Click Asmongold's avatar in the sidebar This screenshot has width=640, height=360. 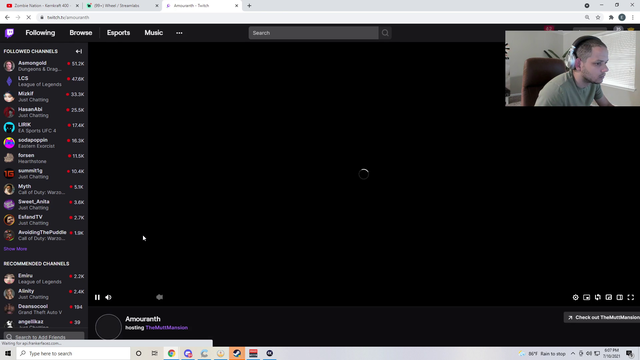(x=9, y=66)
